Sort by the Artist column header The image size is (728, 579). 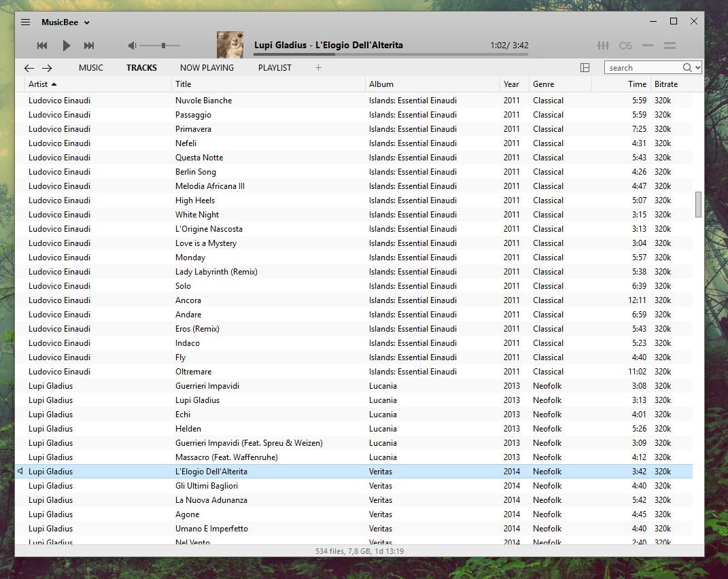(97, 84)
